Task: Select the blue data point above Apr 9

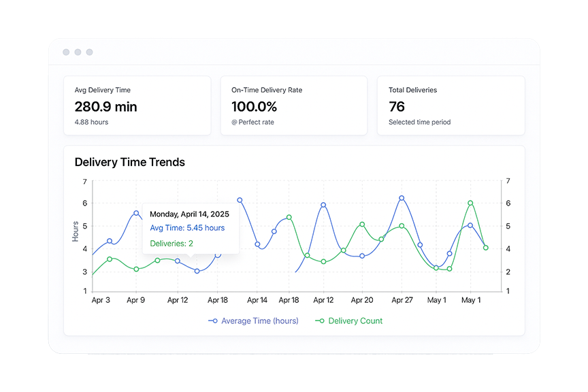Action: (136, 213)
